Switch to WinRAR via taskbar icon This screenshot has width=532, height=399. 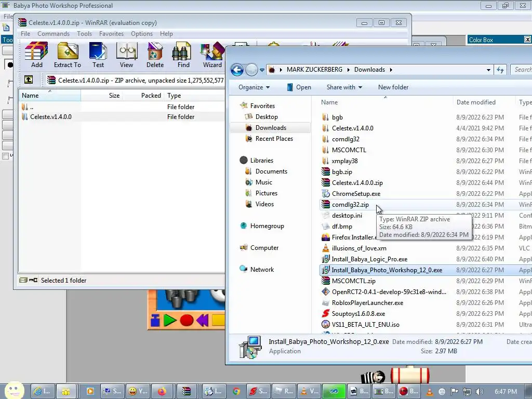tap(187, 391)
